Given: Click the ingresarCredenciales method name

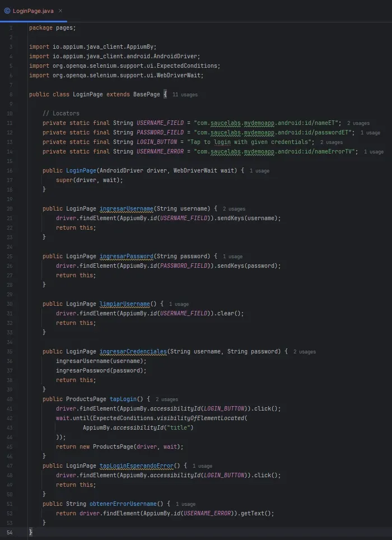Looking at the screenshot, I should [133, 352].
